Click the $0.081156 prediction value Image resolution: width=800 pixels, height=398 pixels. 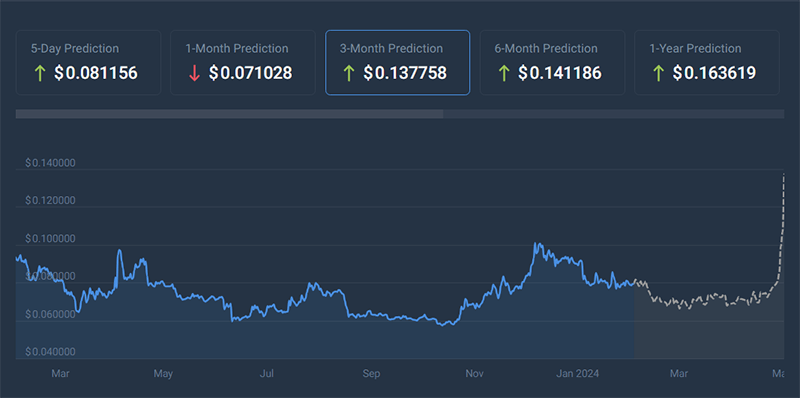pos(96,73)
